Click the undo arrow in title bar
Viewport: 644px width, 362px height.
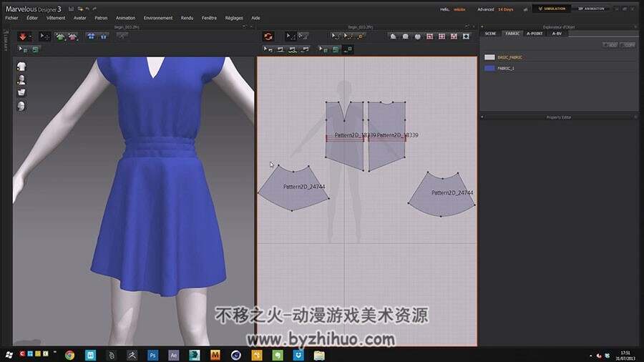click(87, 9)
